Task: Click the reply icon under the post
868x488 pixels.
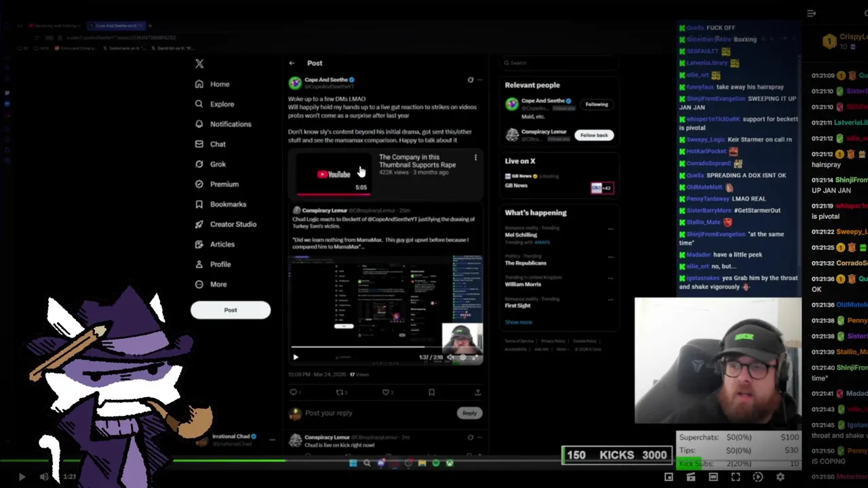Action: (x=294, y=392)
